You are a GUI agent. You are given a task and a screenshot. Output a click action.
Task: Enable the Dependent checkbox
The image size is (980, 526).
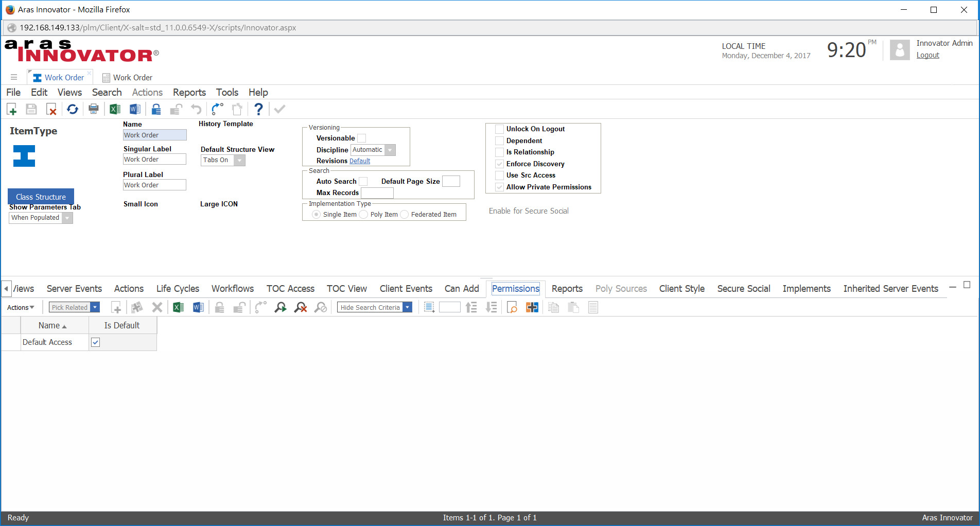point(499,141)
